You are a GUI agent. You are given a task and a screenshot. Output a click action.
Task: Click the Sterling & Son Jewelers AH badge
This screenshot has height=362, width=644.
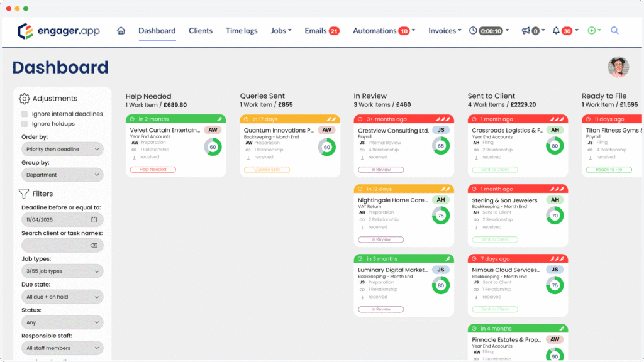pos(555,200)
